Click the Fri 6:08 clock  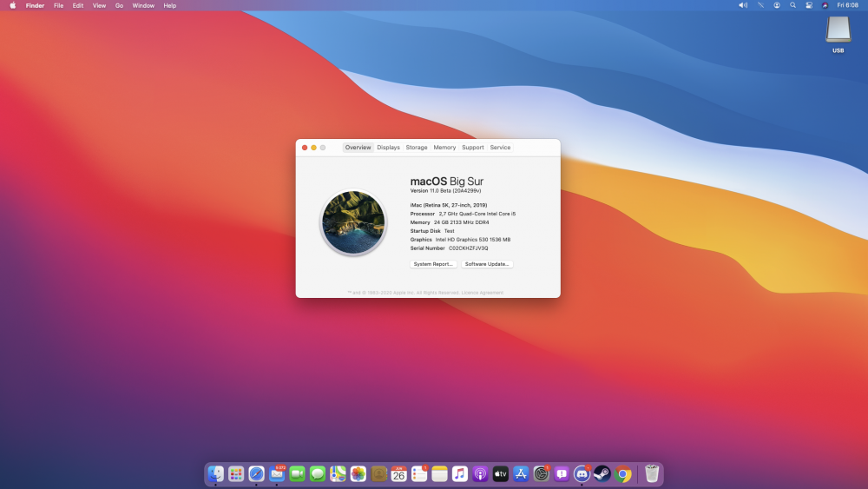847,5
